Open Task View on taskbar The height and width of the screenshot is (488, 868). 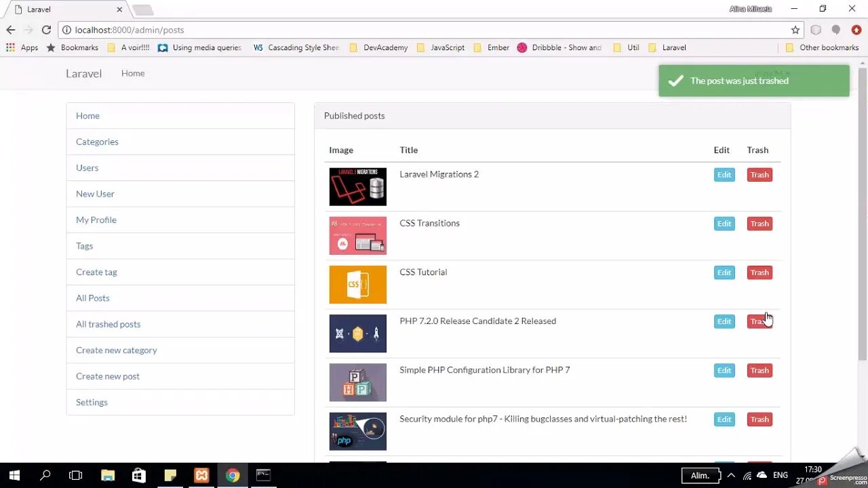point(76,475)
